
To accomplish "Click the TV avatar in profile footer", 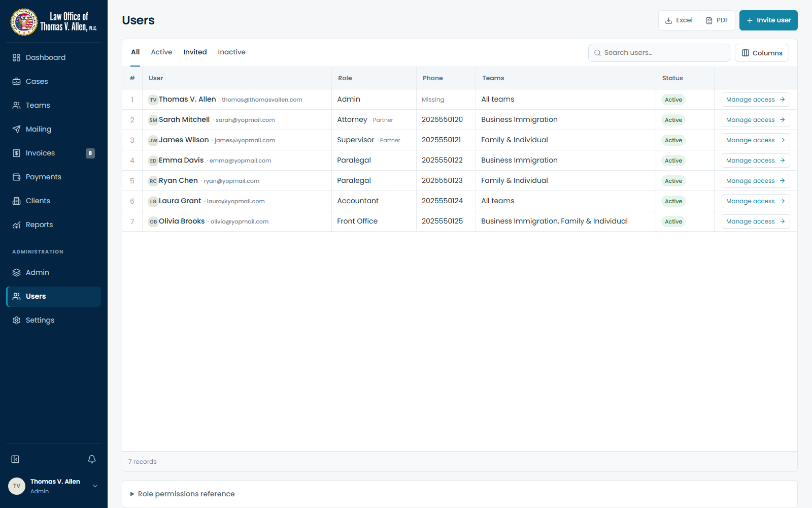I will click(17, 486).
